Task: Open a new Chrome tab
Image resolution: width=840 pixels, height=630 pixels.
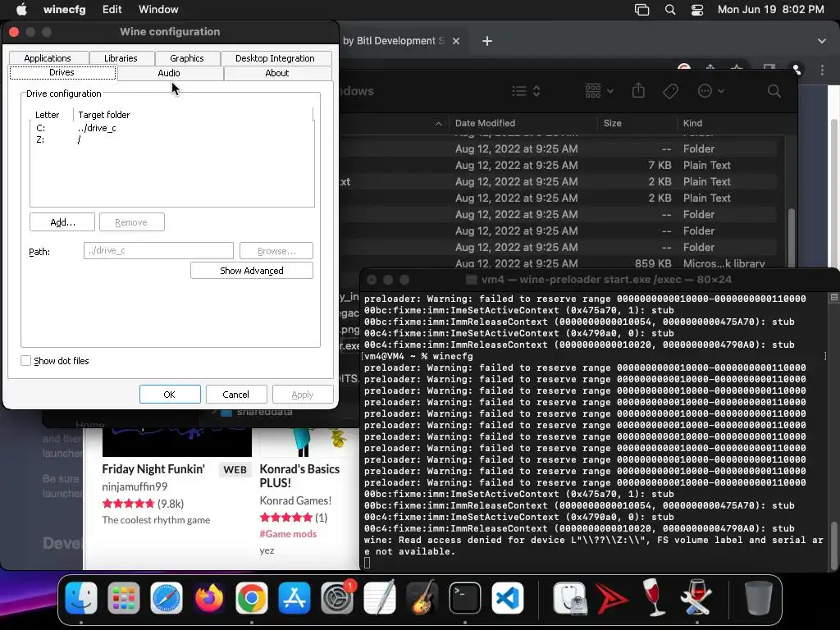Action: (x=487, y=41)
